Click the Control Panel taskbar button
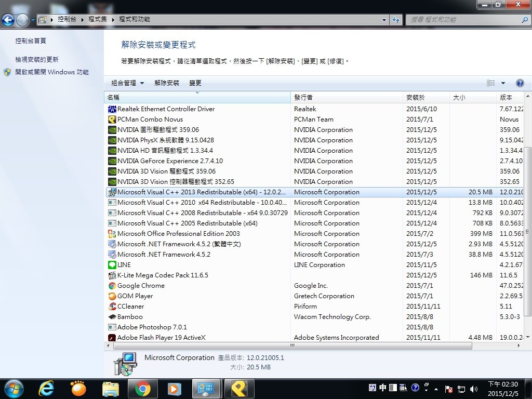The height and width of the screenshot is (399, 532). (x=206, y=389)
